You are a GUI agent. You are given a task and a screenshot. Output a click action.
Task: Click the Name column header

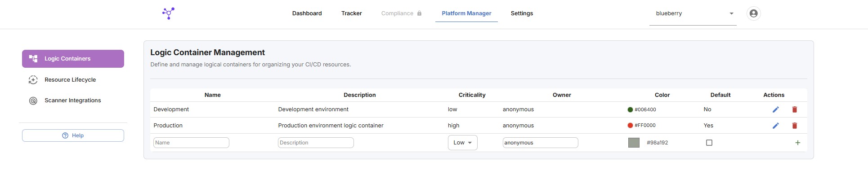tap(213, 95)
